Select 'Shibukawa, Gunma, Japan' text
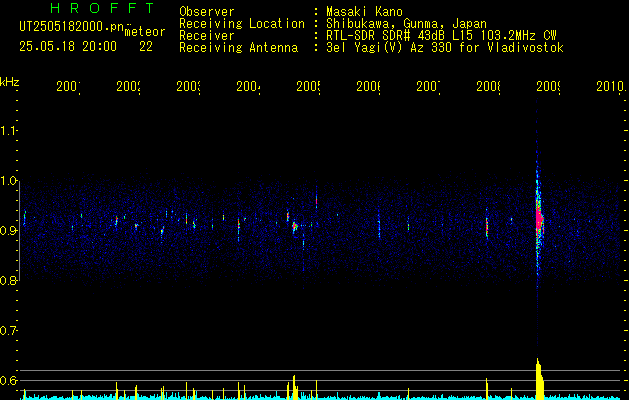629x400 pixels. point(406,24)
